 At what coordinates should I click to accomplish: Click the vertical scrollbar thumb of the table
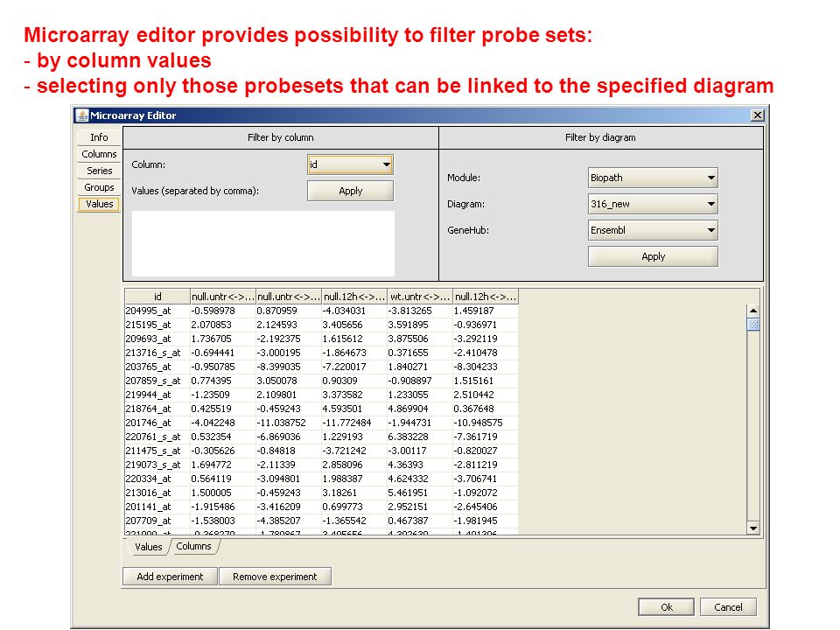753,325
